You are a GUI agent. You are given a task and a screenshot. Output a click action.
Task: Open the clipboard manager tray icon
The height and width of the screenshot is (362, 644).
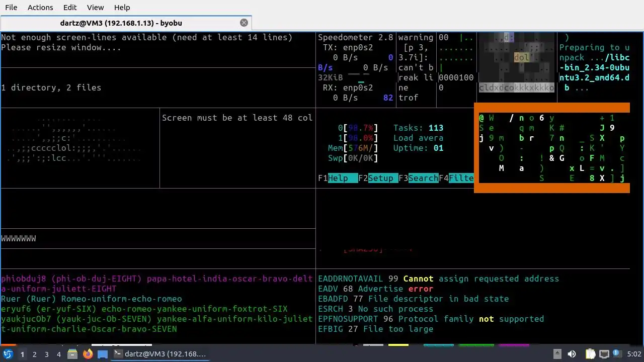click(591, 354)
